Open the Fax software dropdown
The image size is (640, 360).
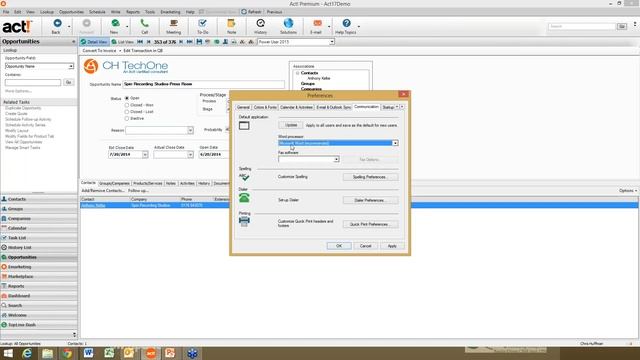click(x=336, y=159)
